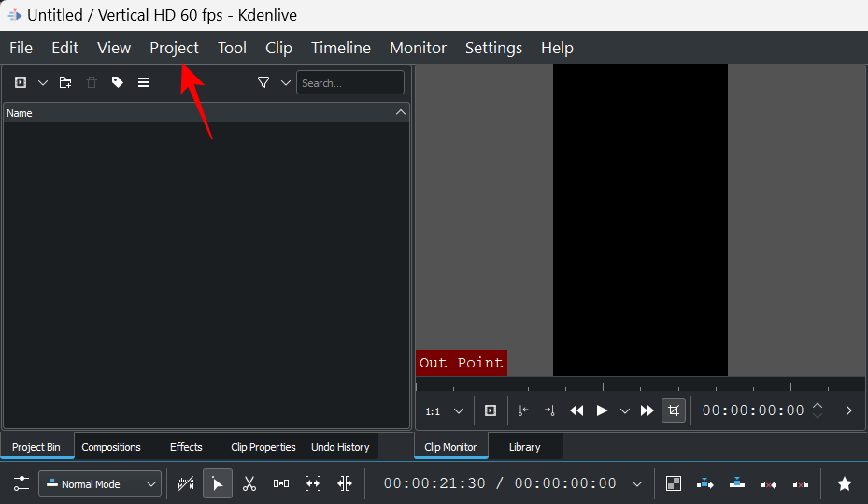The image size is (868, 504).
Task: Click the Create Folder icon in bin
Action: 65,82
